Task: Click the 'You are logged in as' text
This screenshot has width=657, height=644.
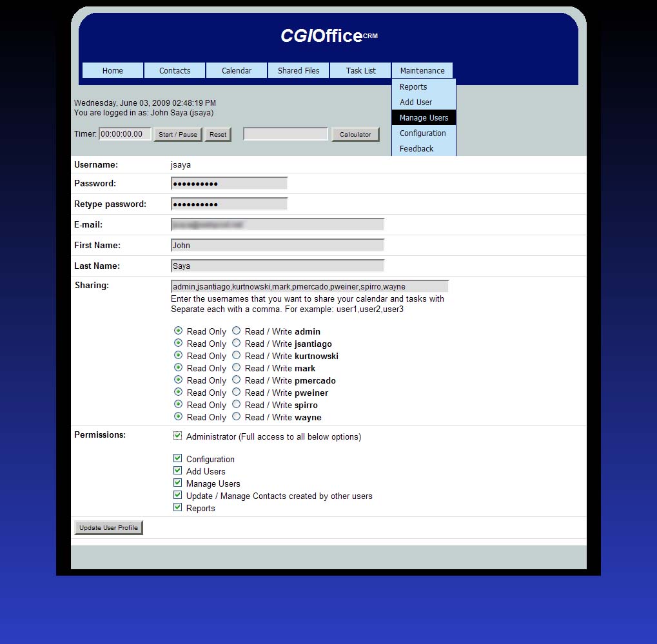Action: 144,113
